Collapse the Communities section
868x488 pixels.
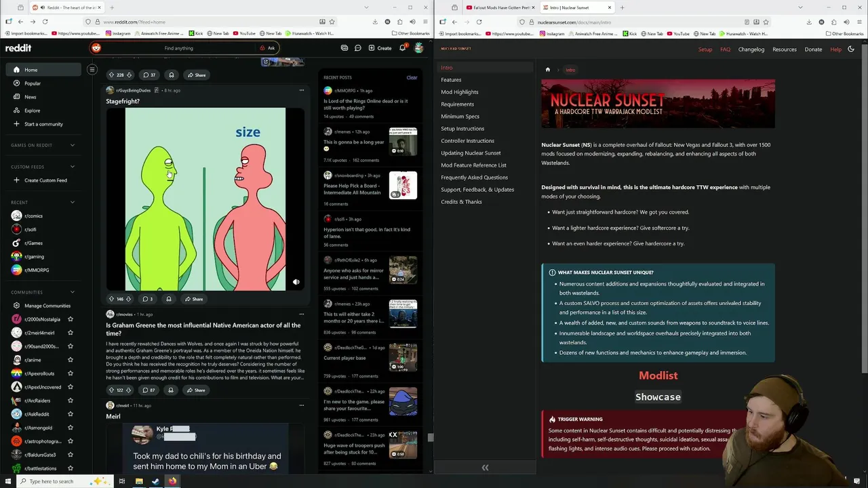(73, 292)
